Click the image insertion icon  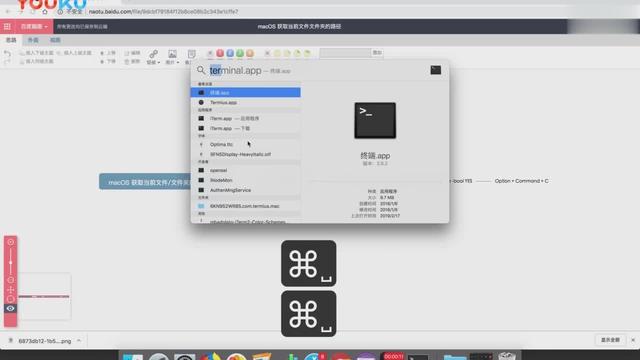point(172,54)
